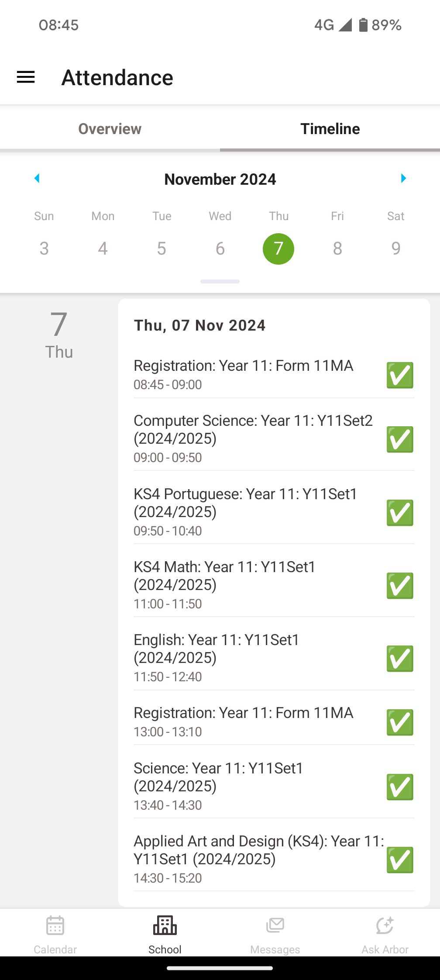The height and width of the screenshot is (980, 440).
Task: Select Monday 4 in the week strip
Action: point(103,248)
